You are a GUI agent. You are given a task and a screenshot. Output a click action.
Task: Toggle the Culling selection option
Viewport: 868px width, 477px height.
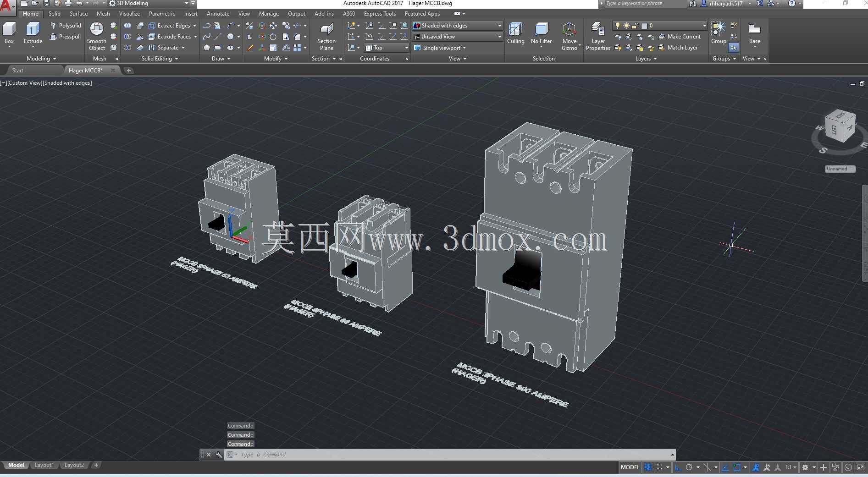(x=515, y=34)
